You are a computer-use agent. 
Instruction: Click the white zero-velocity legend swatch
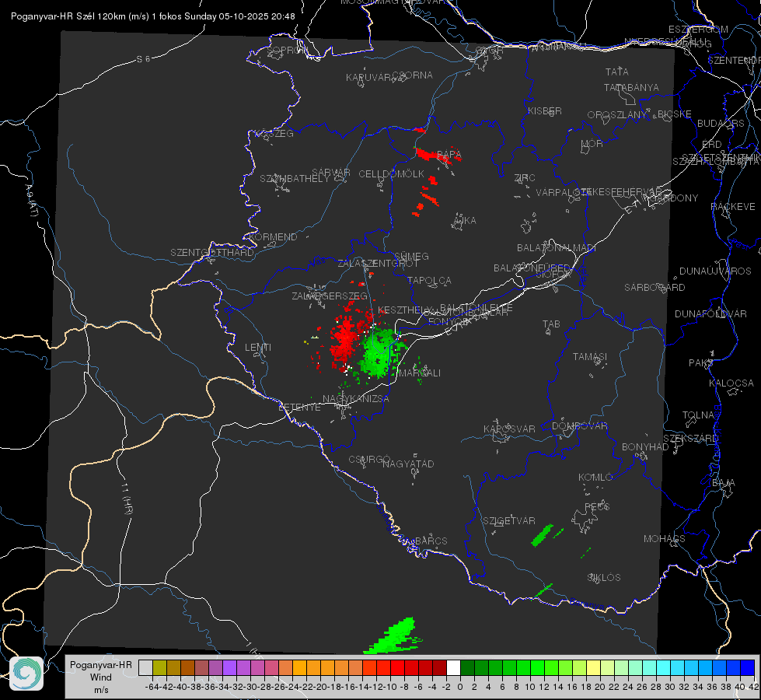[x=453, y=667]
